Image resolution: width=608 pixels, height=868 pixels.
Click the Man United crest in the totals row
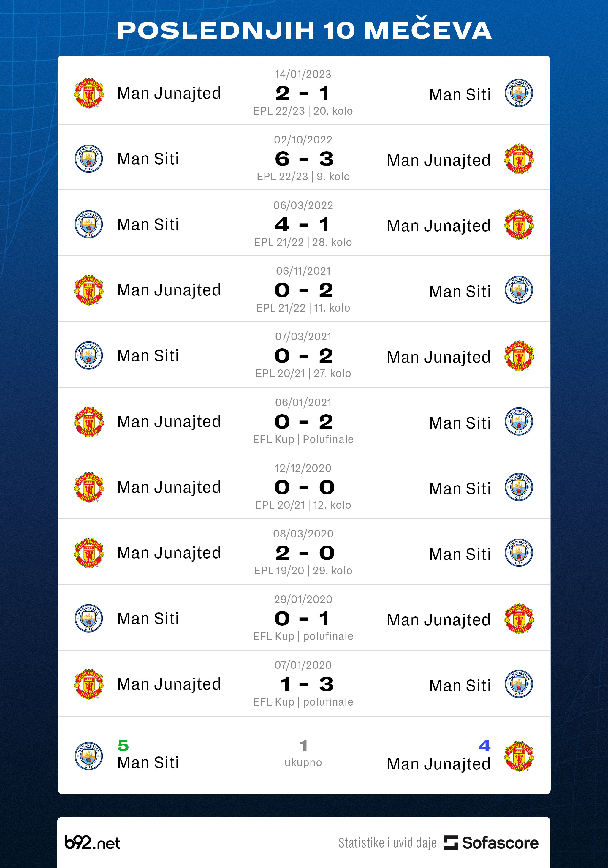pyautogui.click(x=519, y=756)
